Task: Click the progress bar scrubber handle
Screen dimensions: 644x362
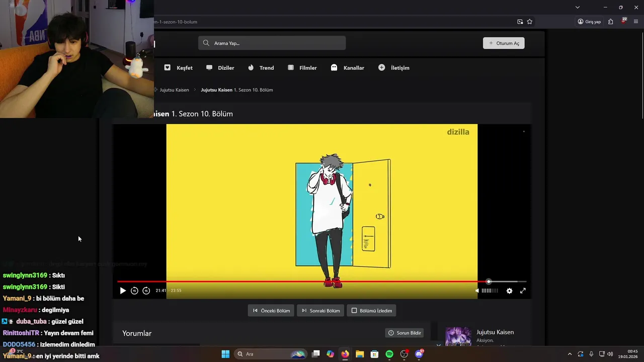Action: (x=489, y=282)
